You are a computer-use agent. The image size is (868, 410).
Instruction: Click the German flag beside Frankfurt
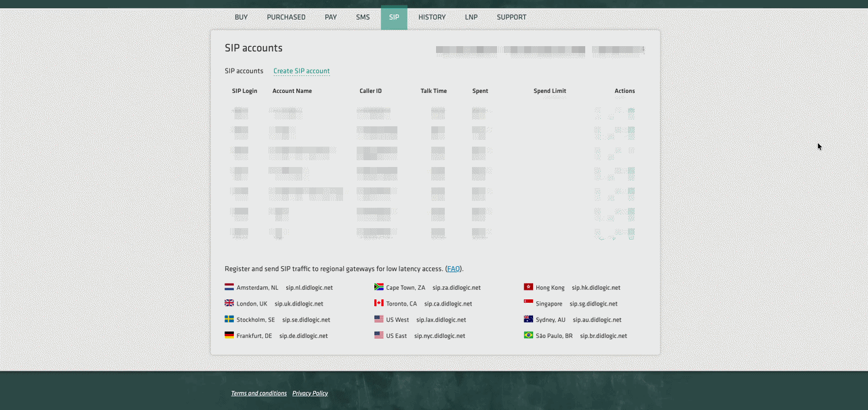click(229, 335)
